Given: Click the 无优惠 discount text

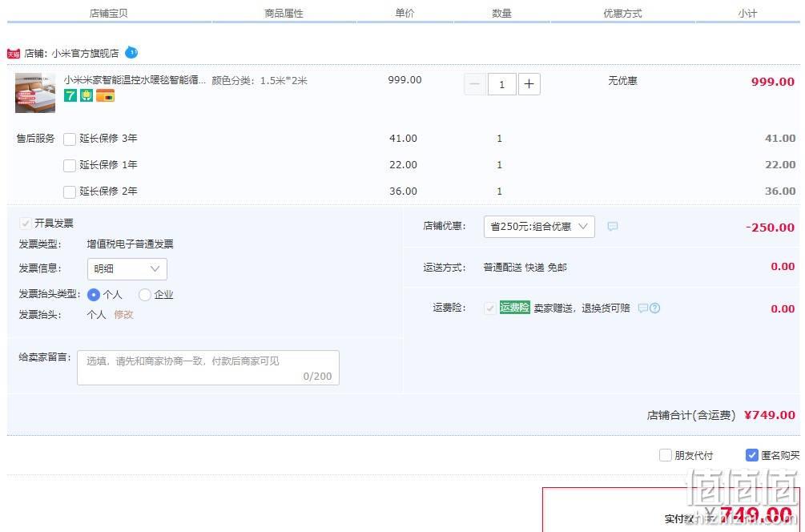Looking at the screenshot, I should [x=622, y=81].
